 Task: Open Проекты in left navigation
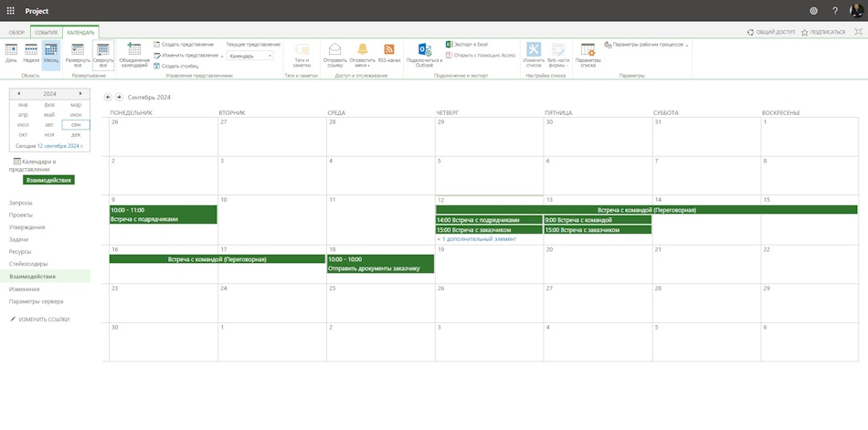pos(20,215)
